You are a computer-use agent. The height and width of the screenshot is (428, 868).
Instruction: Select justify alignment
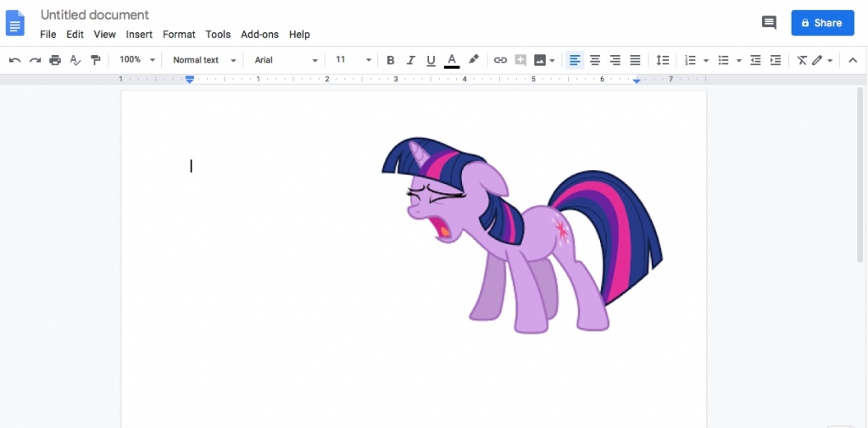(x=635, y=60)
